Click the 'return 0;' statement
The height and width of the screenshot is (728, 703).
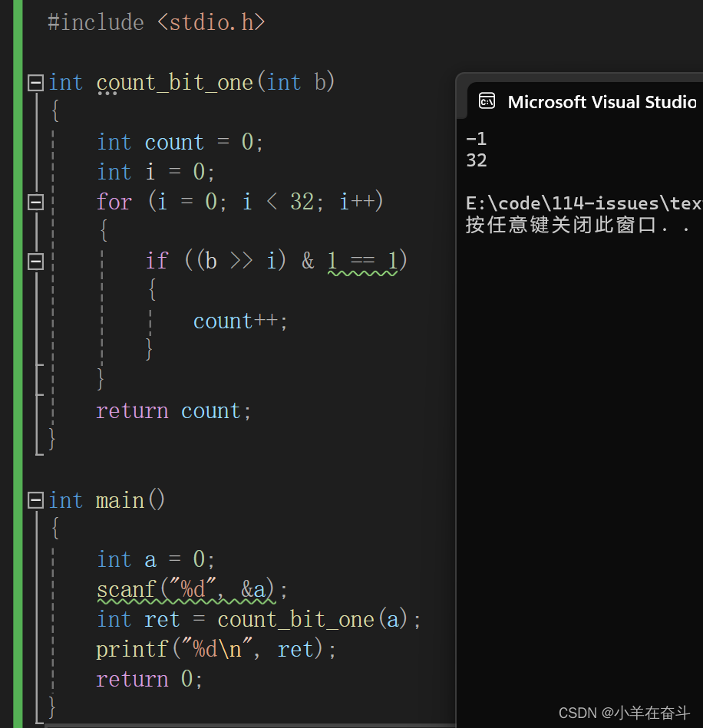tap(150, 679)
